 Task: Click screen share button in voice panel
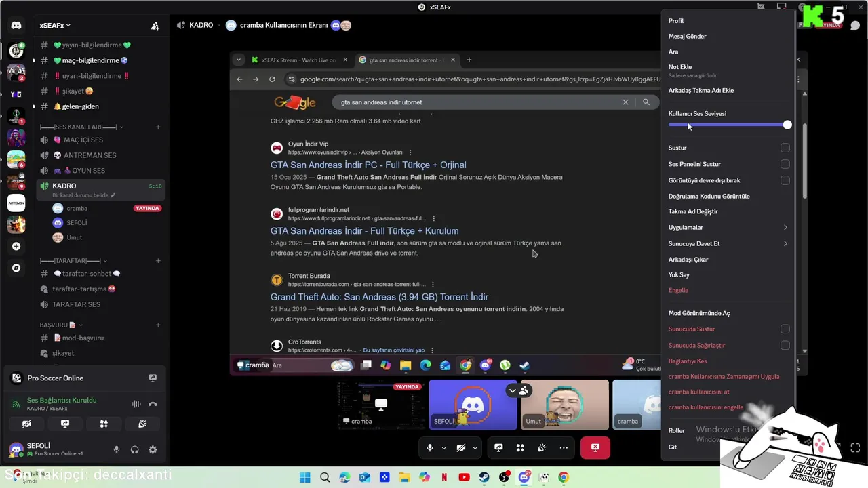(x=65, y=424)
